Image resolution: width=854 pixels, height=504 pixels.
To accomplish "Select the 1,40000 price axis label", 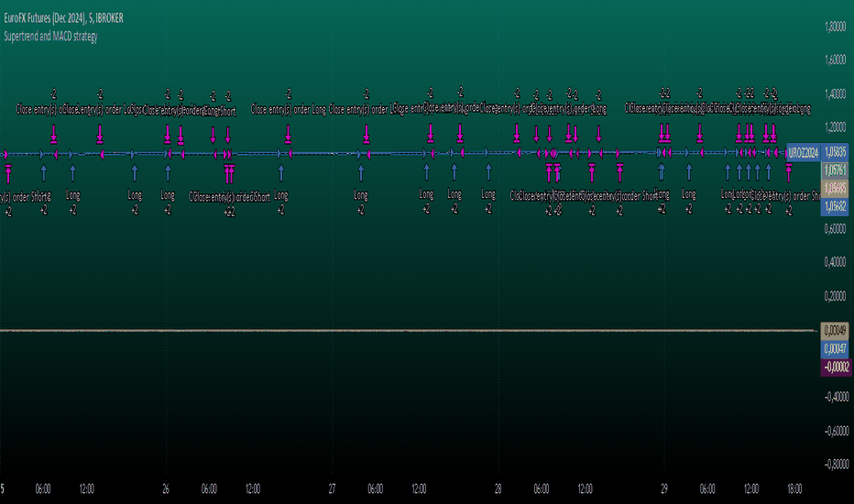I will (836, 93).
